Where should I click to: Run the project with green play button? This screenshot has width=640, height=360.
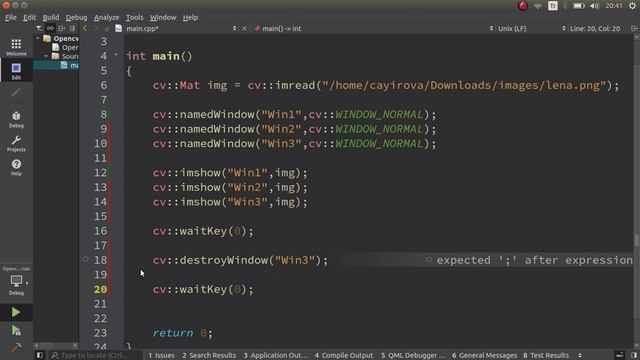tap(16, 312)
